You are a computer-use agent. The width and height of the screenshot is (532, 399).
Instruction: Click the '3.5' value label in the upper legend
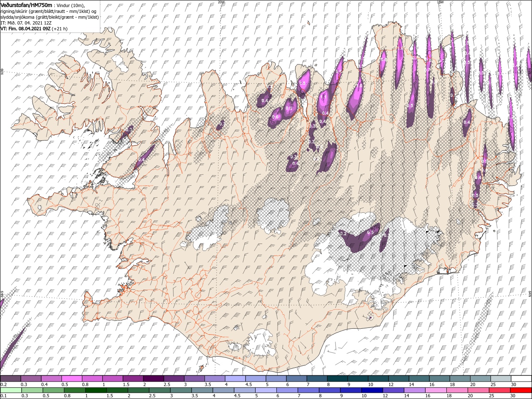208,384
